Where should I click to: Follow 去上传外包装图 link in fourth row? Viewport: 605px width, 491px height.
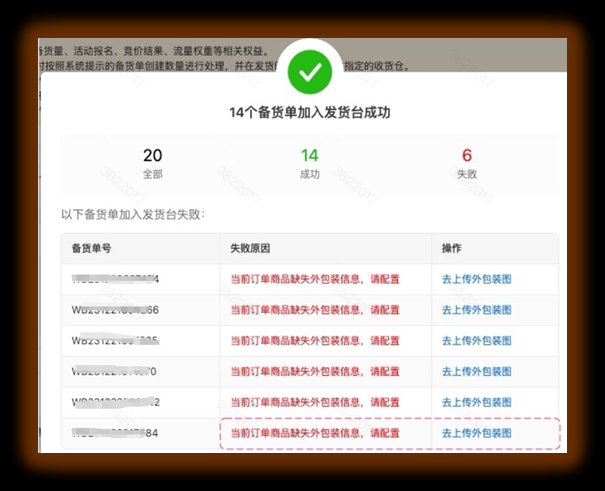(476, 372)
